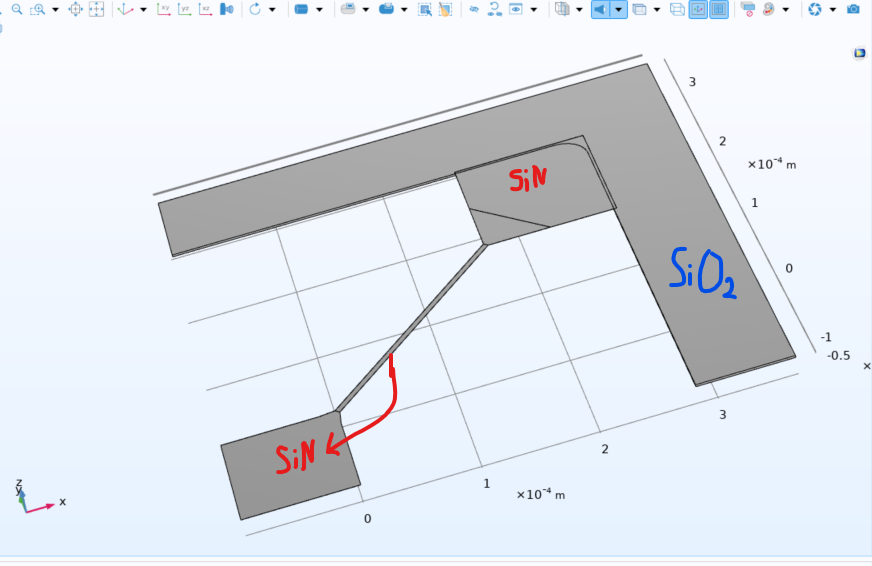The height and width of the screenshot is (566, 872).
Task: Toggle the highlighted scene light speaker-shaped button
Action: 601,9
